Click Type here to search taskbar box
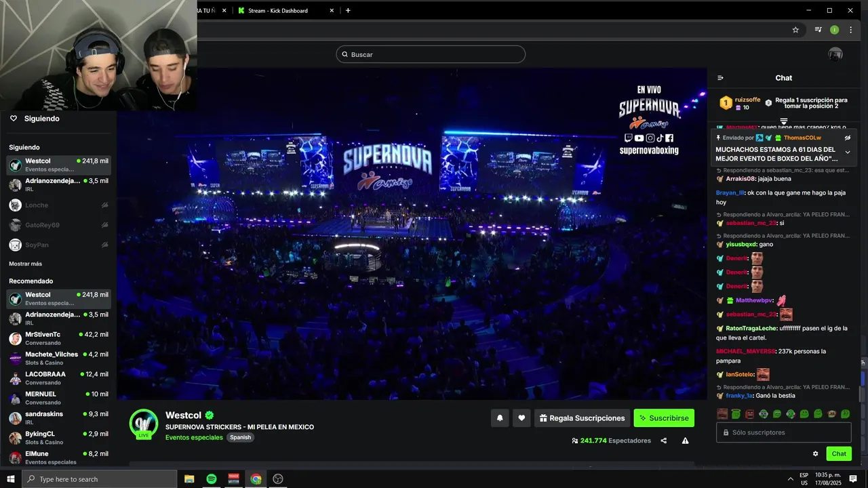Screen dimensions: 868x488 point(99,479)
